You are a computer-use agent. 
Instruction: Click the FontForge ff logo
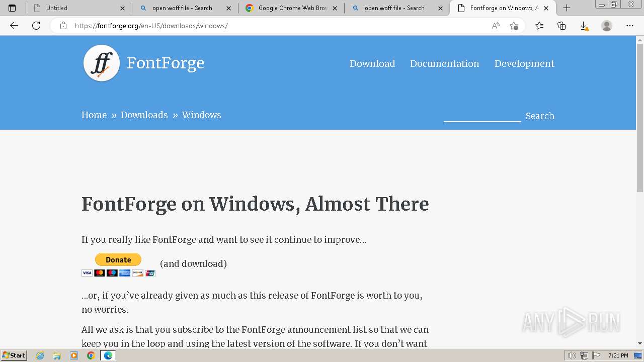point(102,63)
